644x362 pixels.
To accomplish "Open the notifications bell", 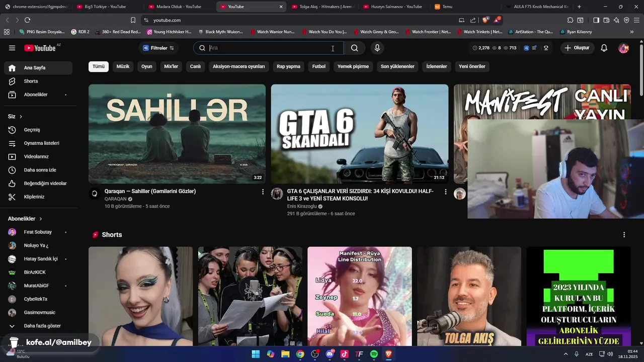I will 604,48.
